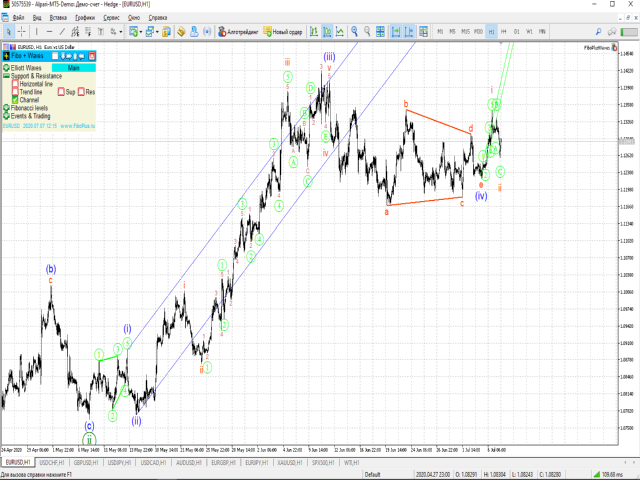
Task: Collapse Support & Resistance section
Action: (6, 76)
